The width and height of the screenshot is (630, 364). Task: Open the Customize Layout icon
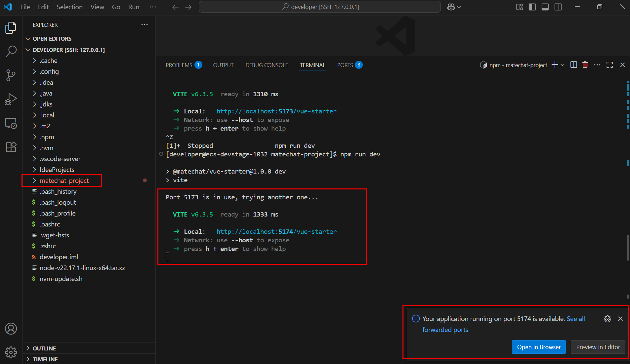click(x=520, y=7)
